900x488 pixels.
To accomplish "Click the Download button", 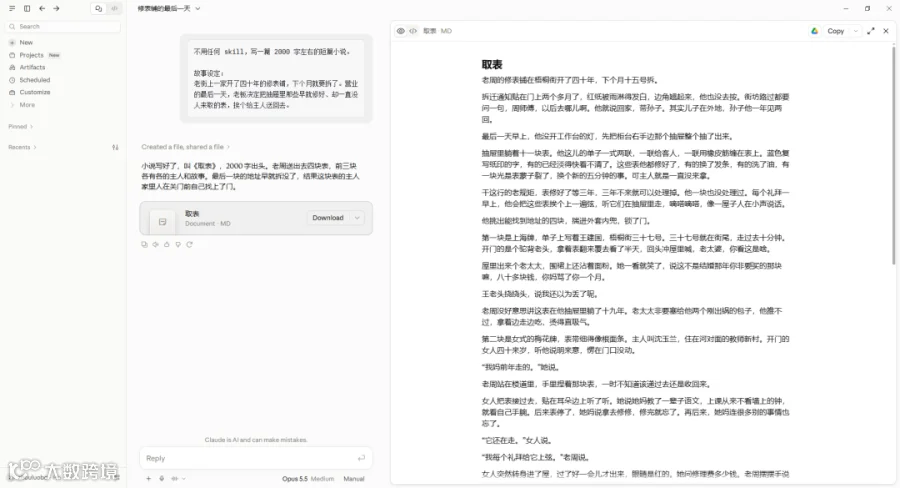I will click(328, 218).
